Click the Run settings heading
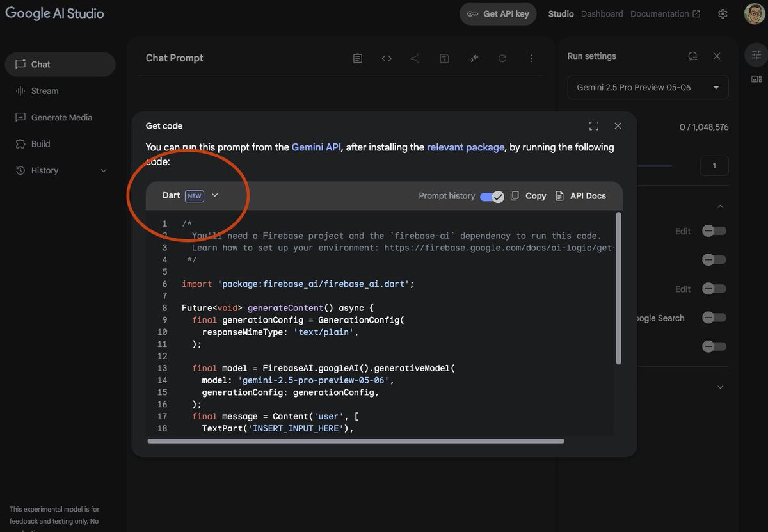The image size is (768, 532). (592, 56)
